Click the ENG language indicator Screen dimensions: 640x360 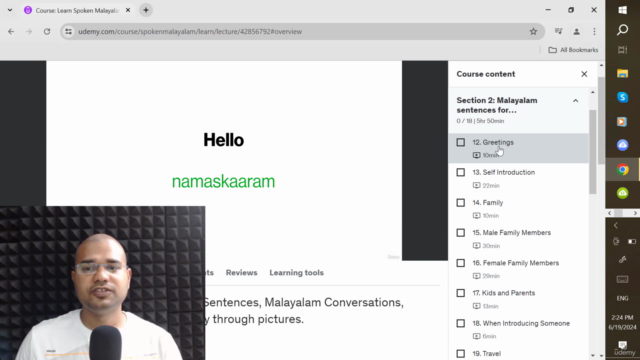(622, 298)
